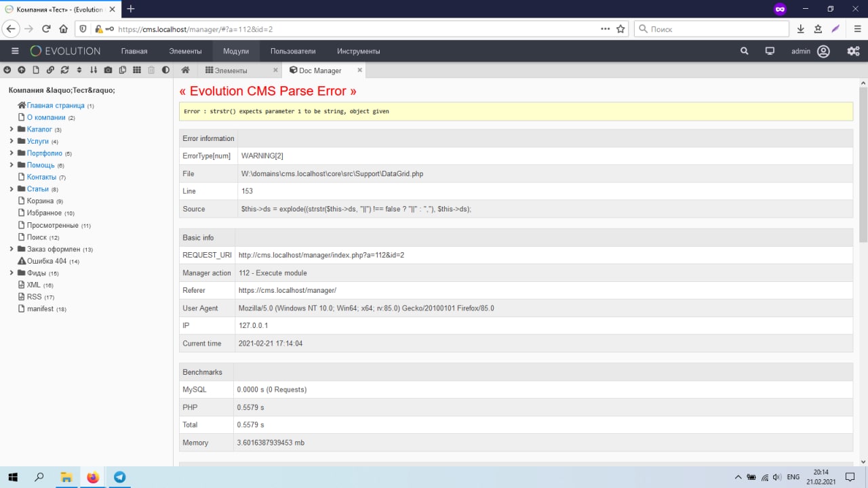Open the Контакты resource

(41, 177)
